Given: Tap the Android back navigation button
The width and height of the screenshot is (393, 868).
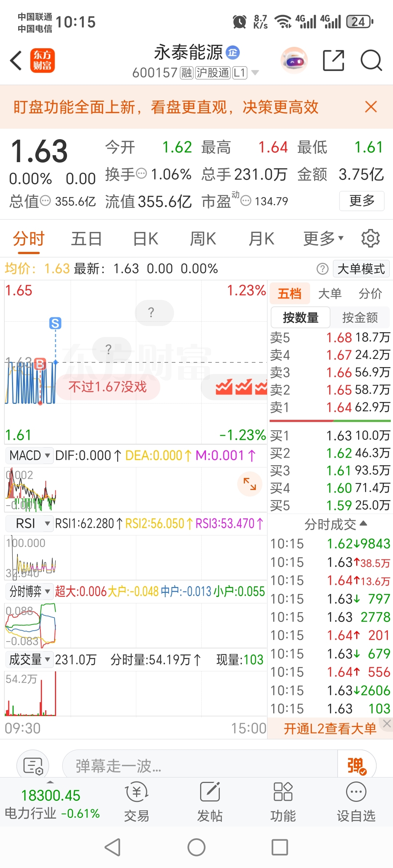Looking at the screenshot, I should (113, 847).
